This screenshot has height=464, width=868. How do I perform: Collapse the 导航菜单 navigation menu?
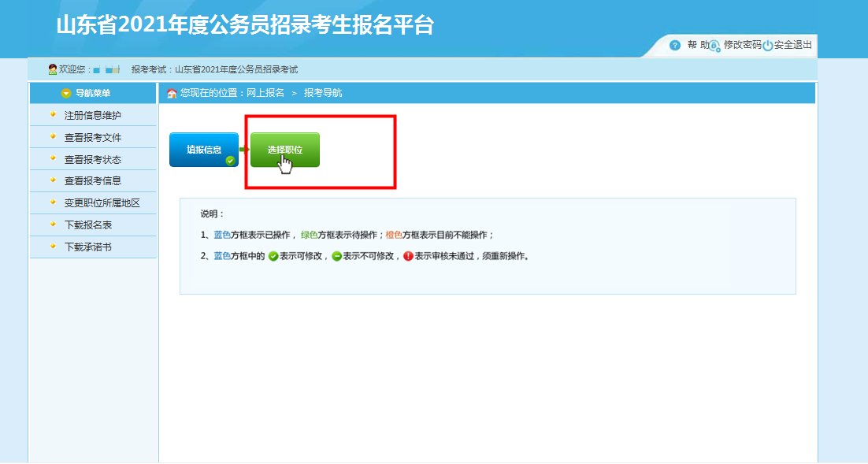67,92
